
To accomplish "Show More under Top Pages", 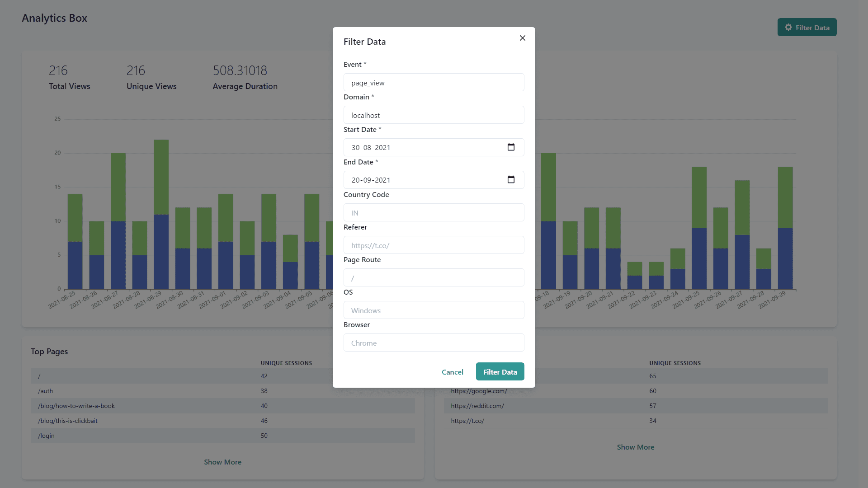I will [x=222, y=462].
